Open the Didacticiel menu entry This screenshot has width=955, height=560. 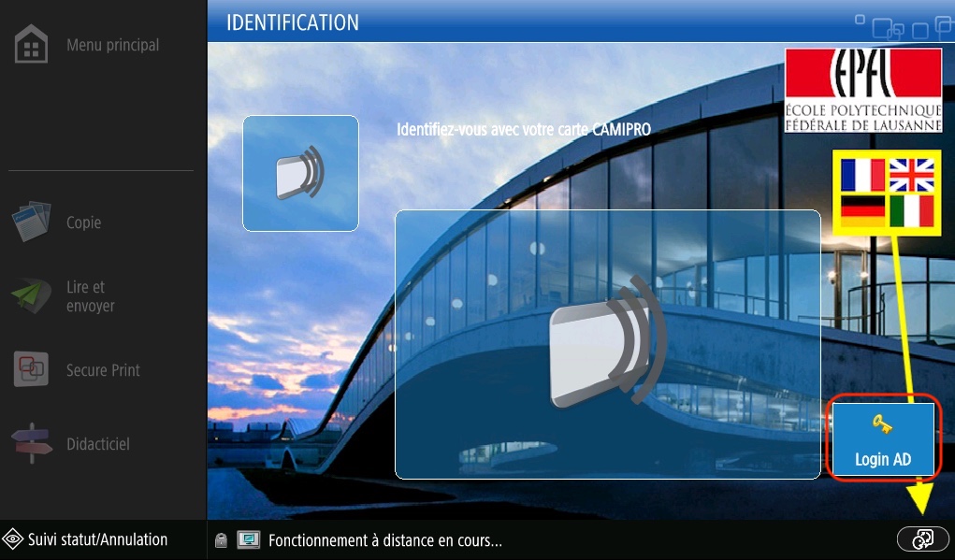tap(98, 444)
